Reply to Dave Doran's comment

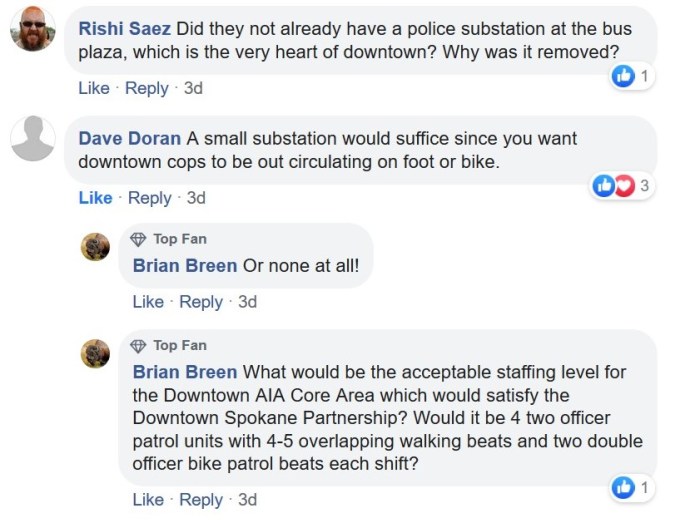[150, 198]
